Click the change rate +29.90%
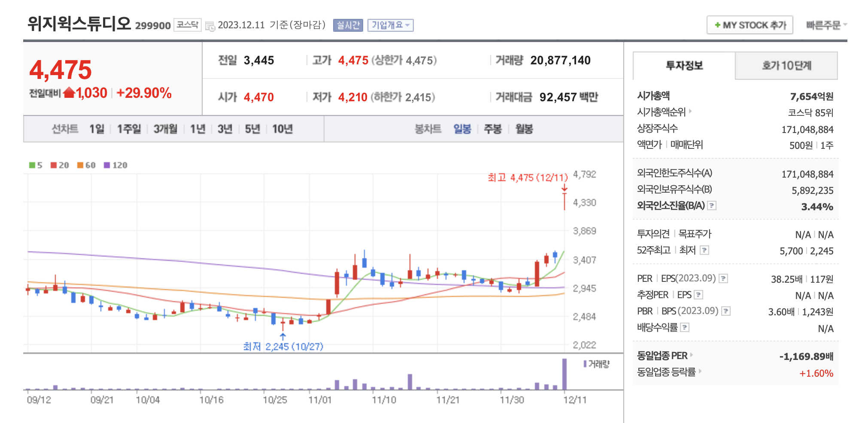 (x=144, y=93)
